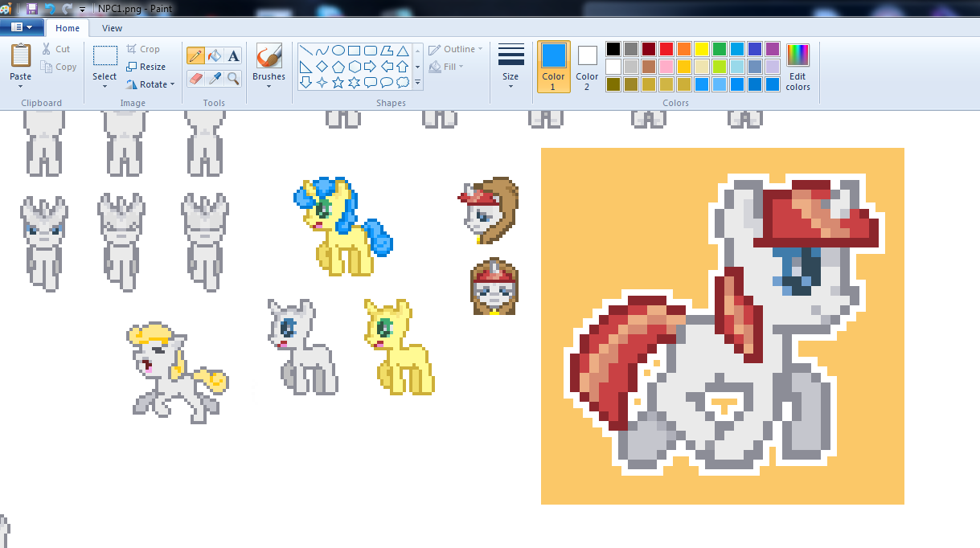Image resolution: width=980 pixels, height=548 pixels.
Task: Click the yellow pony with blue mane
Action: click(x=343, y=226)
